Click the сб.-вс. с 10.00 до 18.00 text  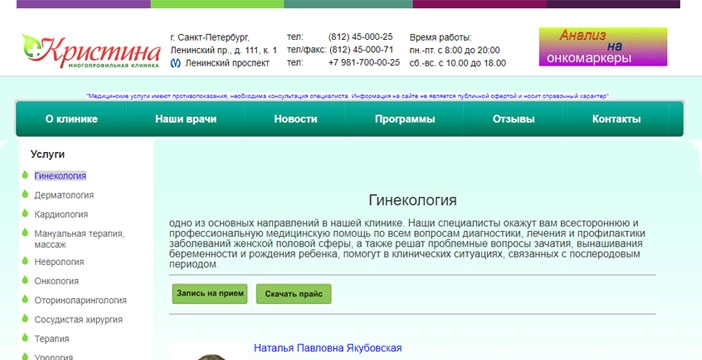click(x=458, y=63)
